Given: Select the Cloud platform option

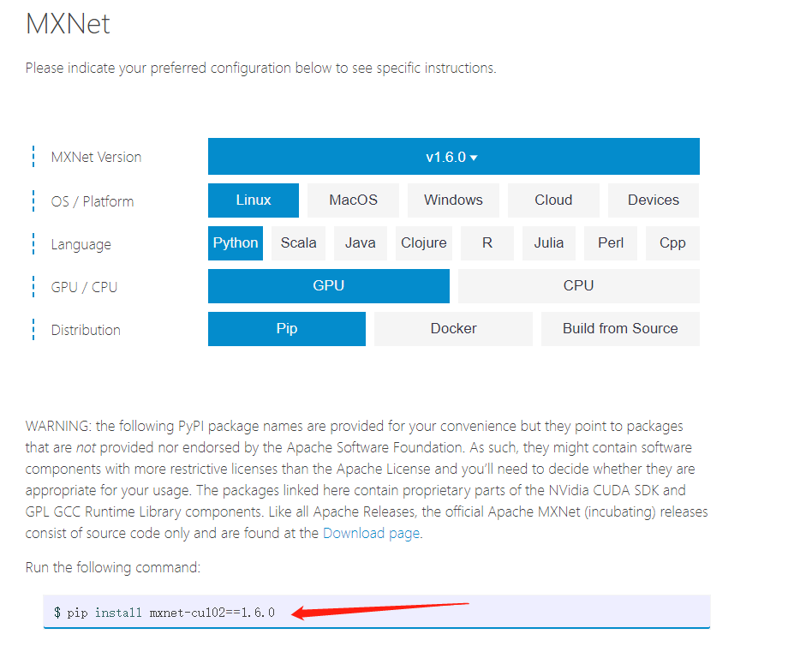Looking at the screenshot, I should [x=553, y=200].
